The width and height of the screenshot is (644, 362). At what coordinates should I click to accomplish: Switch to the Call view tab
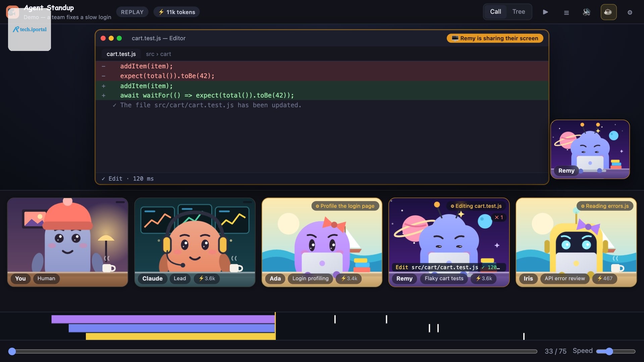coord(495,12)
